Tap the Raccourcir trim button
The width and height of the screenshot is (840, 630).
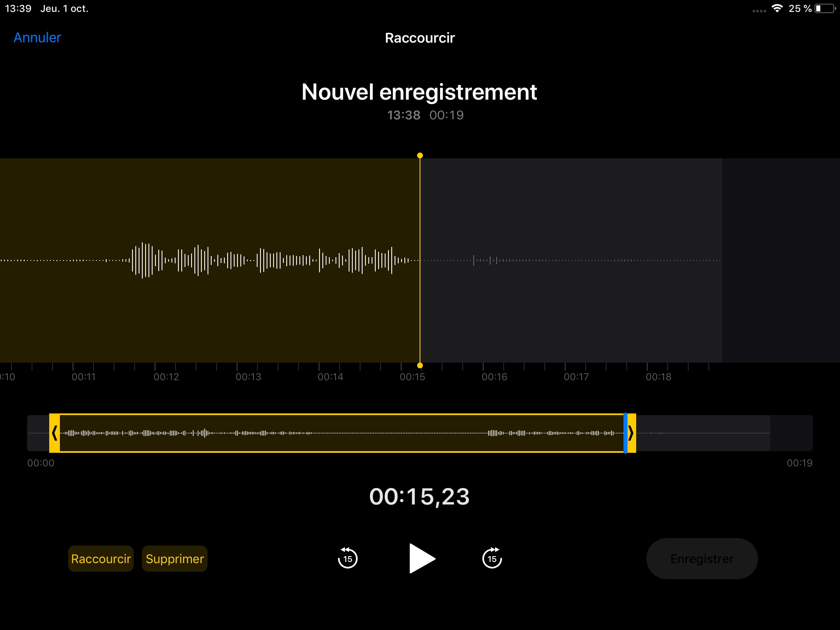tap(100, 559)
